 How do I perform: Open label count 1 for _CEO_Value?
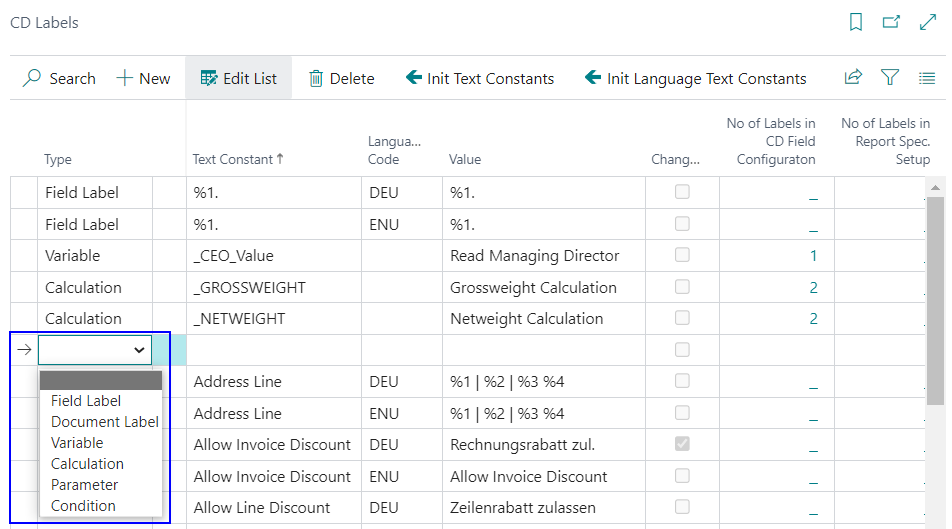(813, 256)
